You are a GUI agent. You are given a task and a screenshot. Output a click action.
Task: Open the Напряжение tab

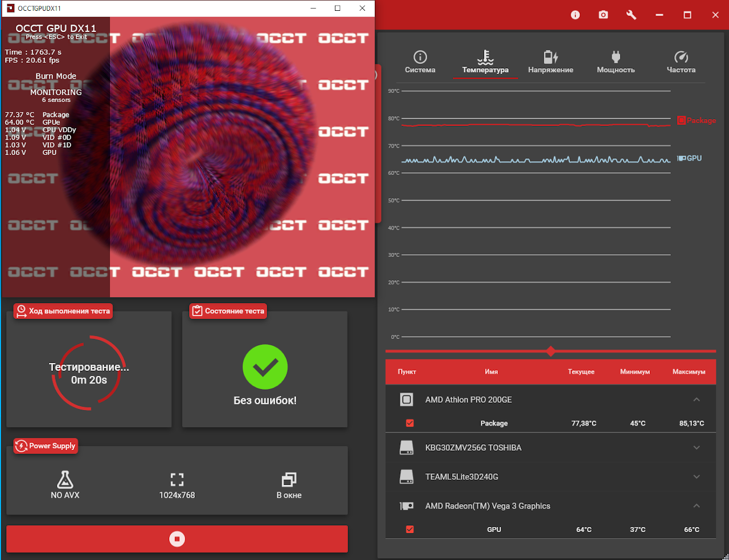551,62
